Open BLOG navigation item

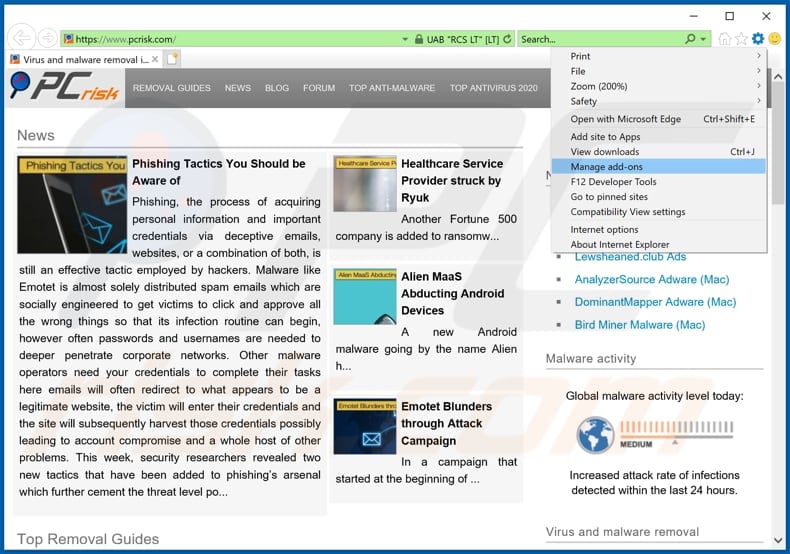[277, 88]
